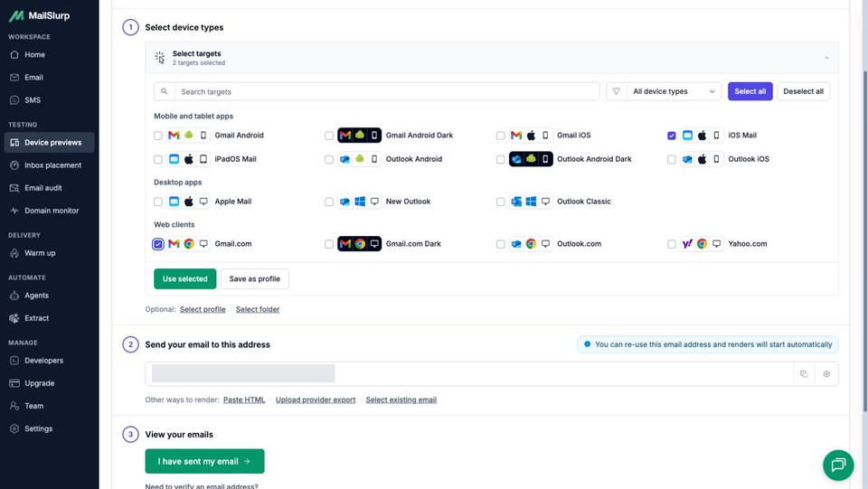
Task: Click the Gmail Android Dark icon badge
Action: pos(359,135)
